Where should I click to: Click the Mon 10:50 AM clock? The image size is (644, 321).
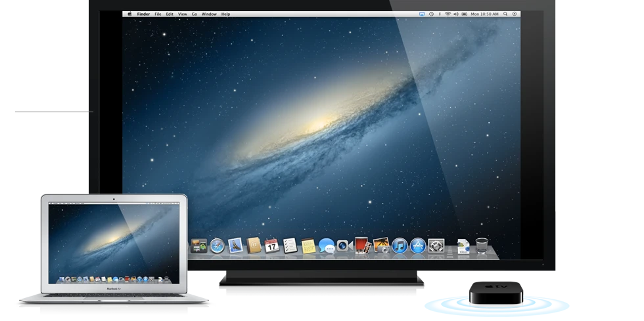coord(485,14)
